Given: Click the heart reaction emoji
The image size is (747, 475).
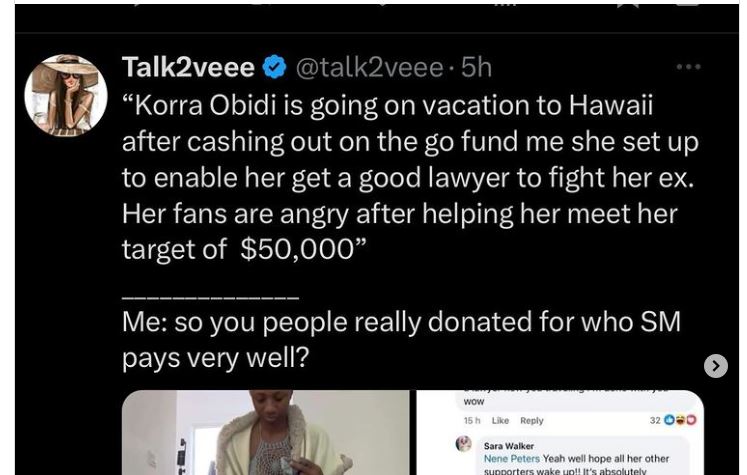Looking at the screenshot, I should [x=691, y=420].
